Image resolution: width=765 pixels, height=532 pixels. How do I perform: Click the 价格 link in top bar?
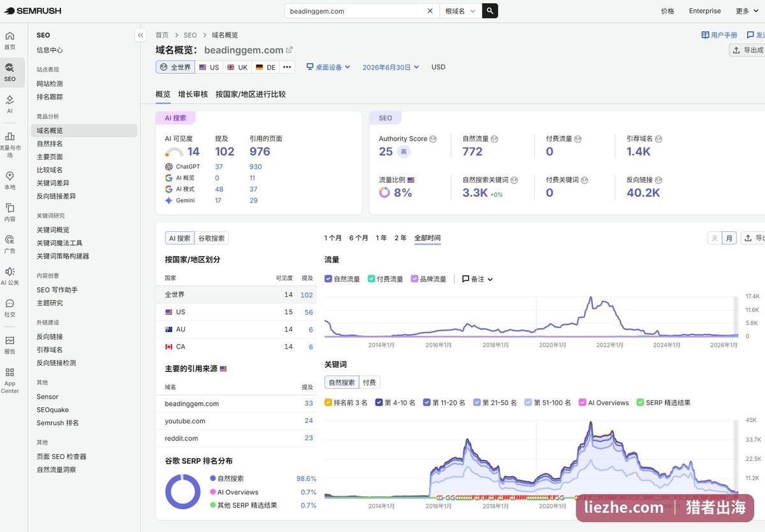[667, 11]
